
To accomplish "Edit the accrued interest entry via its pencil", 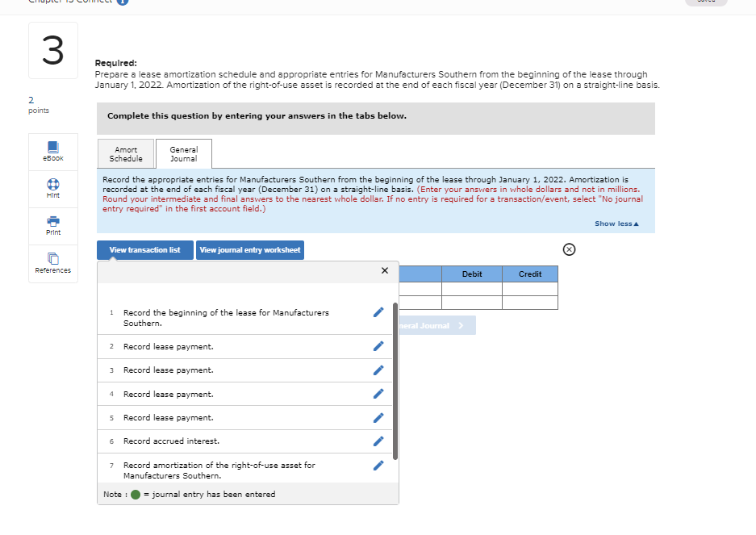I will point(378,441).
